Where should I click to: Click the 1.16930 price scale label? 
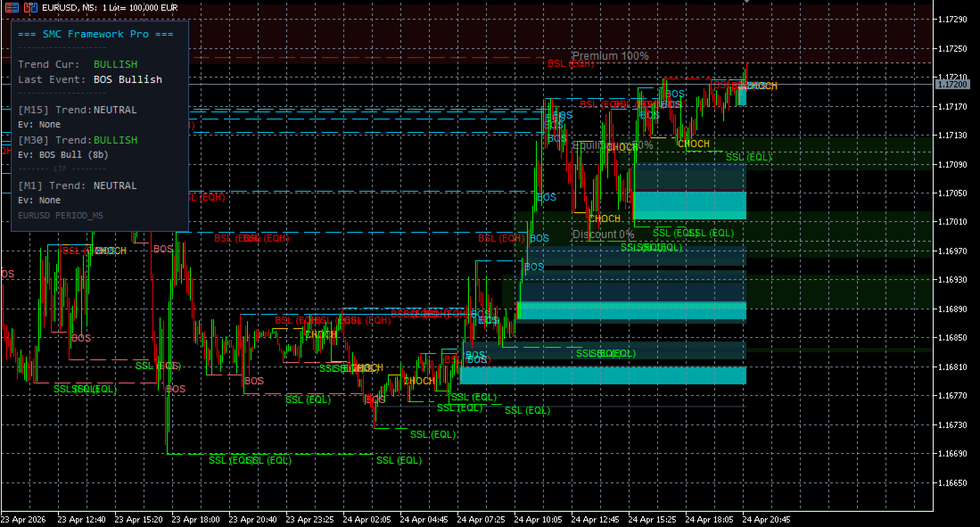[952, 280]
